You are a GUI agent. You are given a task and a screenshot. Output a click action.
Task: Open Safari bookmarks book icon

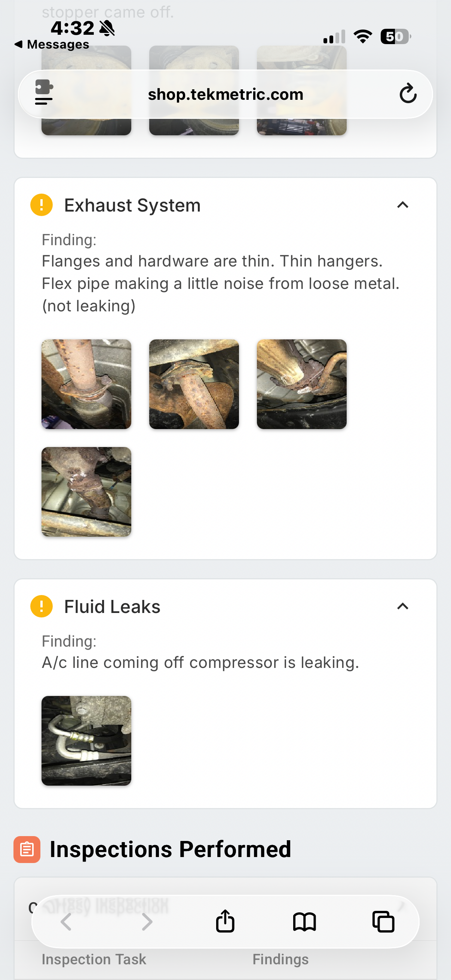(x=304, y=921)
